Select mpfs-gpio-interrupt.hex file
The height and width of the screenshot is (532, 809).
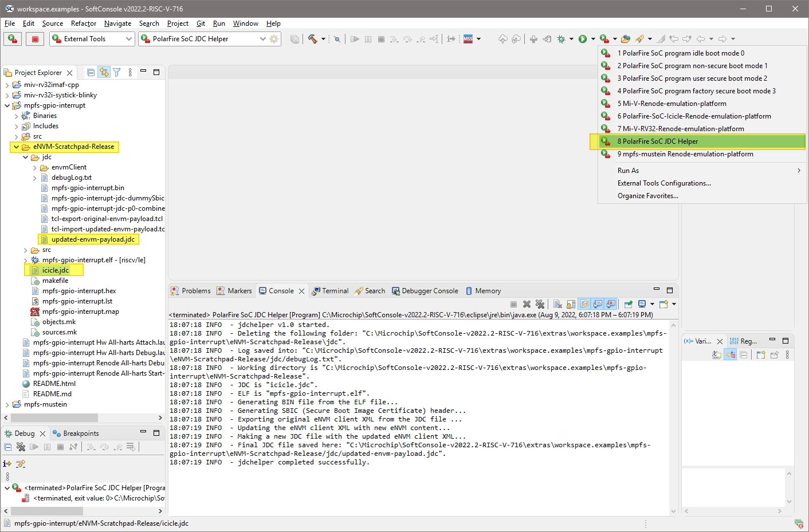click(79, 291)
